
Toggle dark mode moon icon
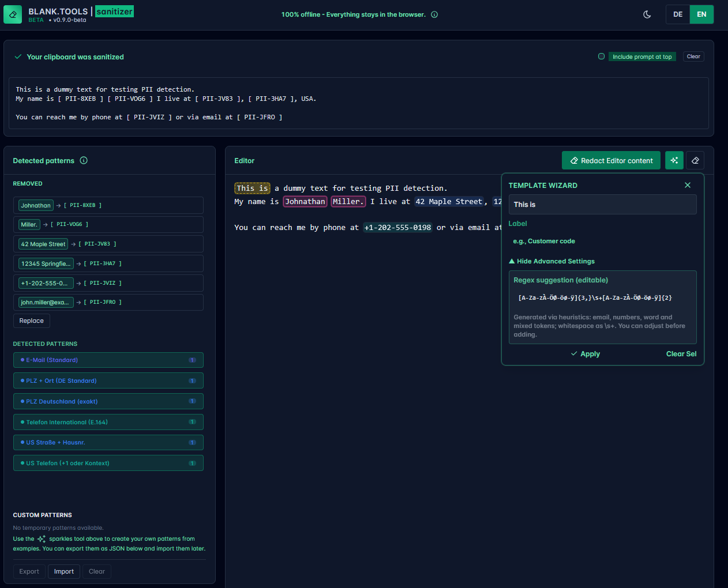tap(647, 14)
